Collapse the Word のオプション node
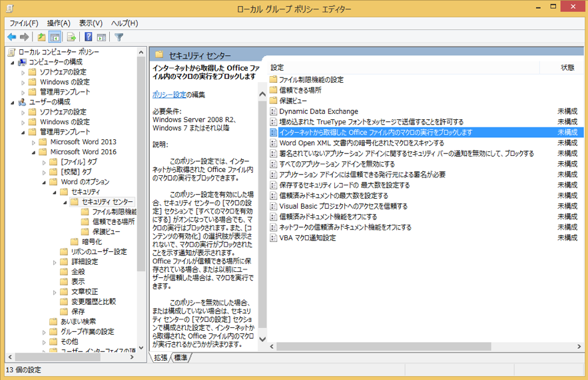The image size is (588, 380). (x=44, y=182)
